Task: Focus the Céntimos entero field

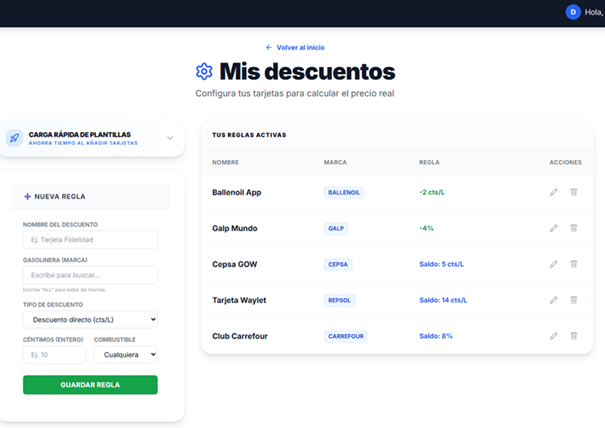Action: click(x=54, y=355)
